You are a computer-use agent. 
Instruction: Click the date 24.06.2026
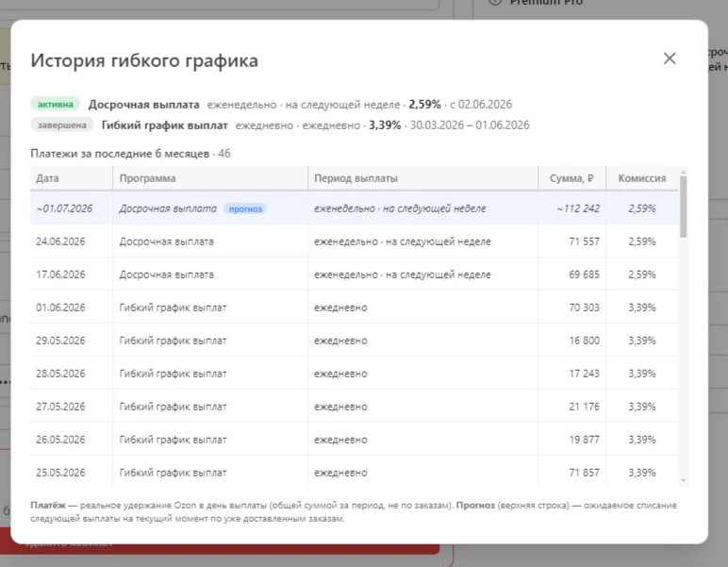60,242
